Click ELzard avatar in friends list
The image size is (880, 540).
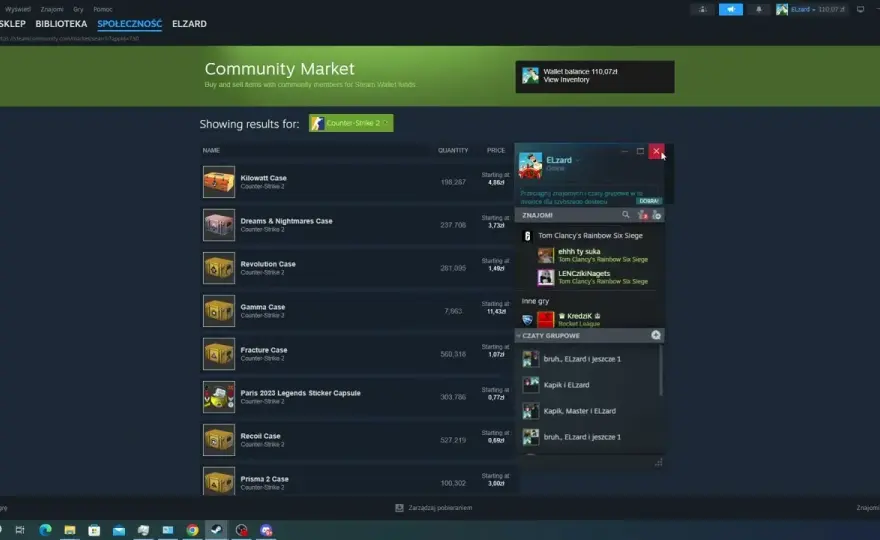click(530, 166)
